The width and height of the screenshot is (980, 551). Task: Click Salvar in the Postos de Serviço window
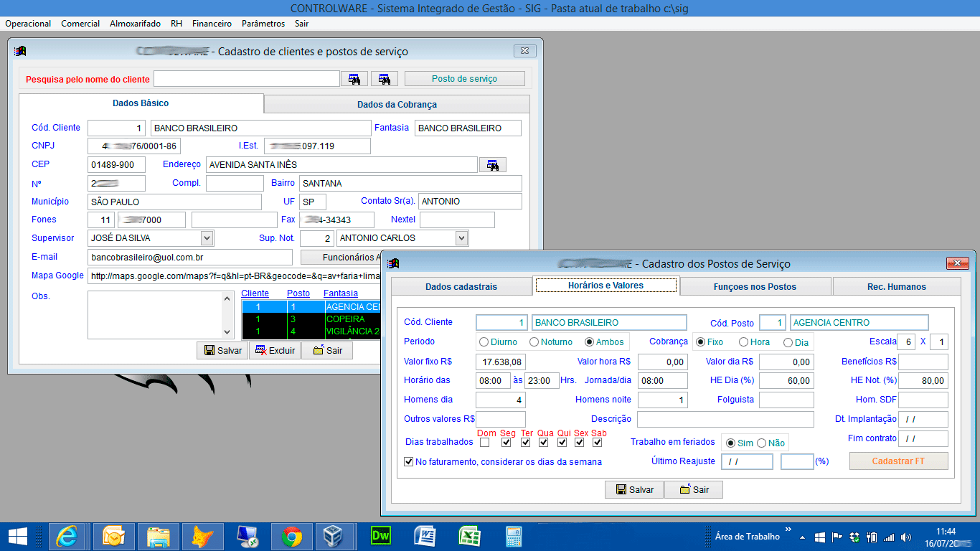[634, 489]
